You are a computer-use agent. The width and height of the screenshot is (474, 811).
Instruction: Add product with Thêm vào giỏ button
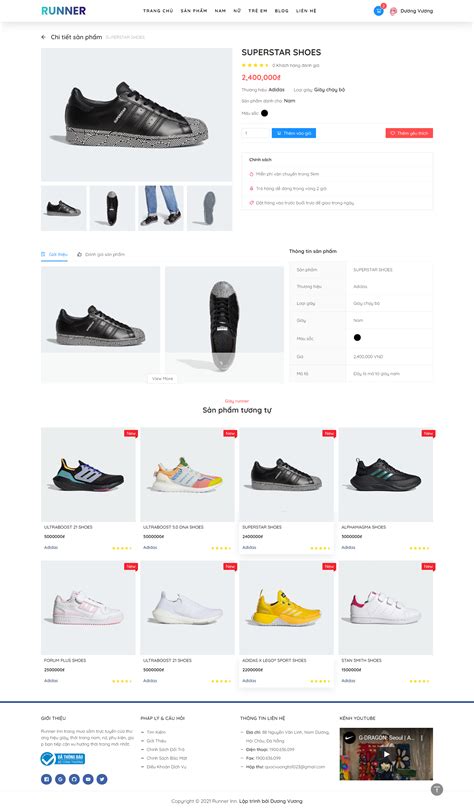tap(294, 133)
